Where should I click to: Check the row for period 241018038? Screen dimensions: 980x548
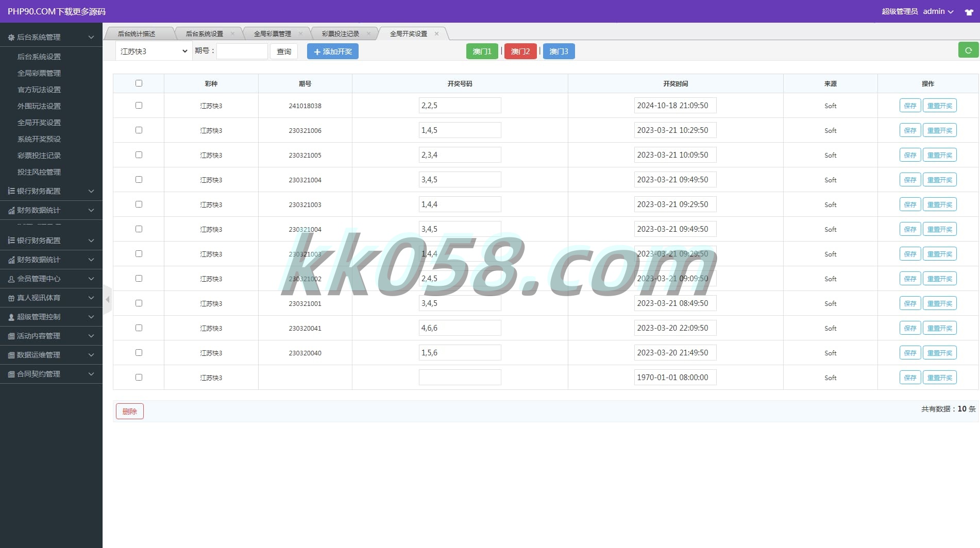pyautogui.click(x=139, y=105)
